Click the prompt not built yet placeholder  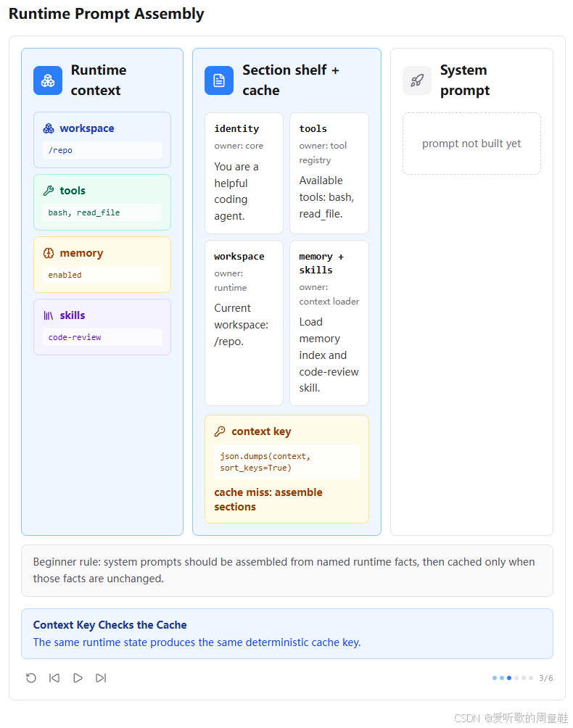pos(471,144)
